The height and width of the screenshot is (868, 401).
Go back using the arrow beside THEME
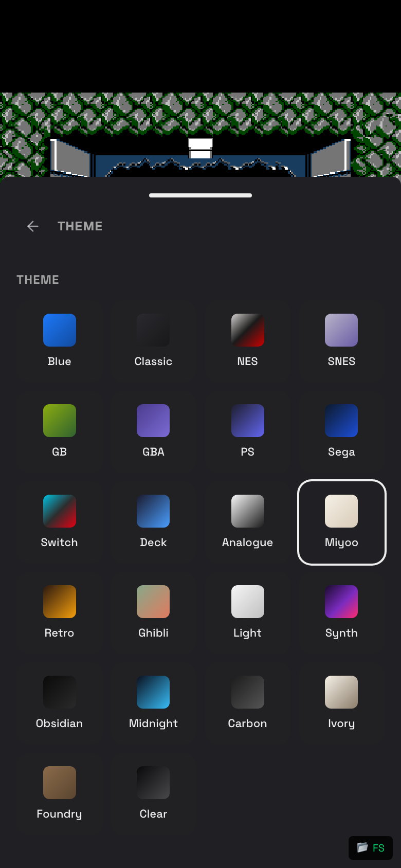33,226
